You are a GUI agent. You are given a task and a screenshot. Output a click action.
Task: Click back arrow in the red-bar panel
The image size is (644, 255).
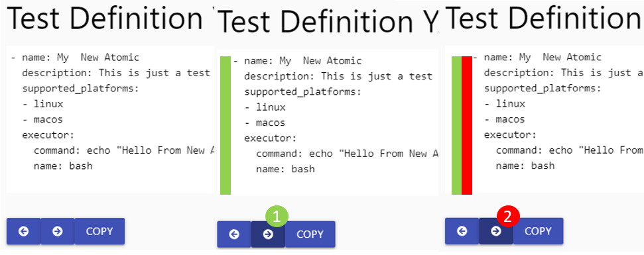coord(462,231)
